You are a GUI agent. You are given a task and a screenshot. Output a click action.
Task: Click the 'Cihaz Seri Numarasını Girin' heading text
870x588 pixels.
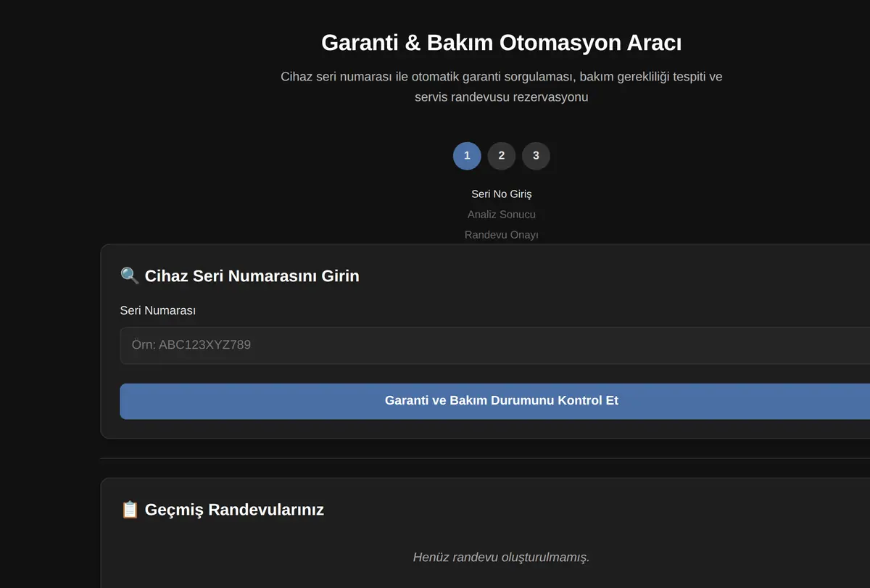[252, 276]
